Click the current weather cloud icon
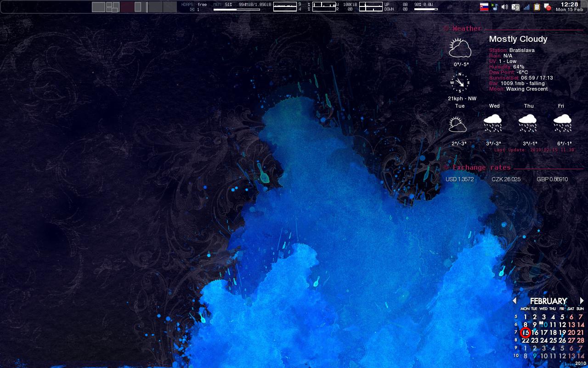Screen dimensions: 588x368 [460, 48]
